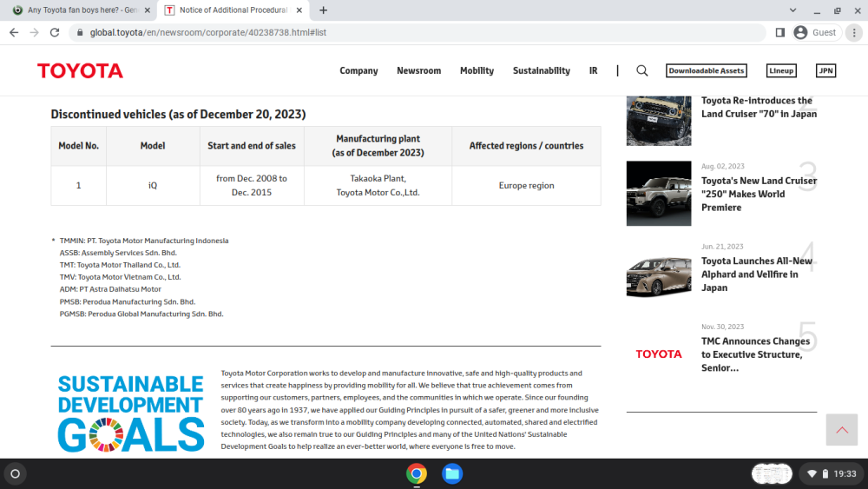Click 'Start and end of sales' column header

click(252, 146)
